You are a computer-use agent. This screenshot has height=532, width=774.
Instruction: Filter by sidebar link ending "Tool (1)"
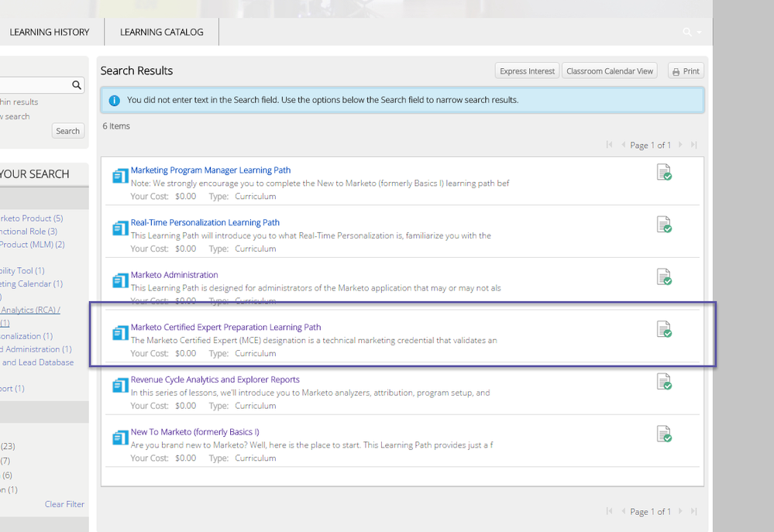click(x=22, y=270)
